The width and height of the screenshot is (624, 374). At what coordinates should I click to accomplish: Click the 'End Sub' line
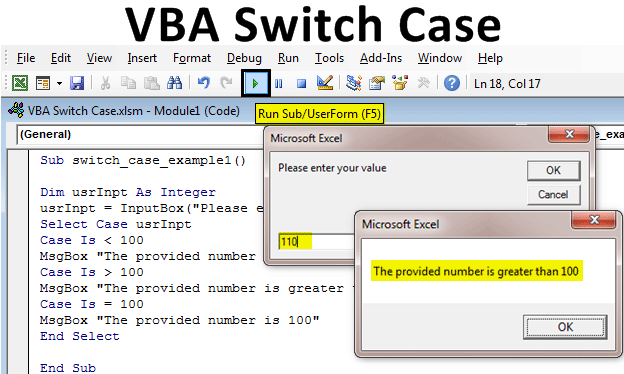tap(68, 368)
